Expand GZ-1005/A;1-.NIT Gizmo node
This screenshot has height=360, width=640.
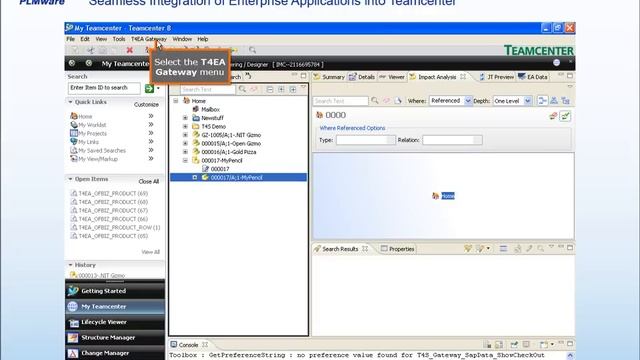185,135
